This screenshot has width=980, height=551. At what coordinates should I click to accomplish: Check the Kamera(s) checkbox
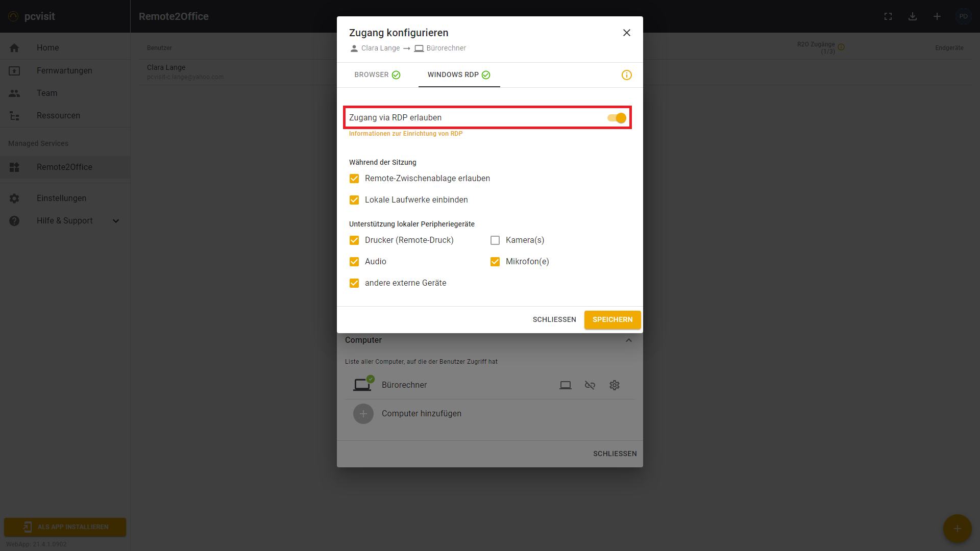[495, 240]
